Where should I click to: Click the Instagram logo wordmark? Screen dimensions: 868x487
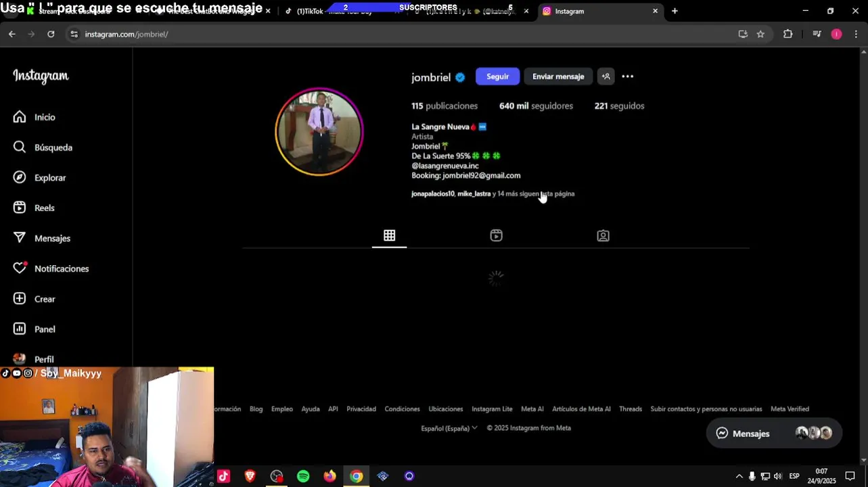[41, 76]
